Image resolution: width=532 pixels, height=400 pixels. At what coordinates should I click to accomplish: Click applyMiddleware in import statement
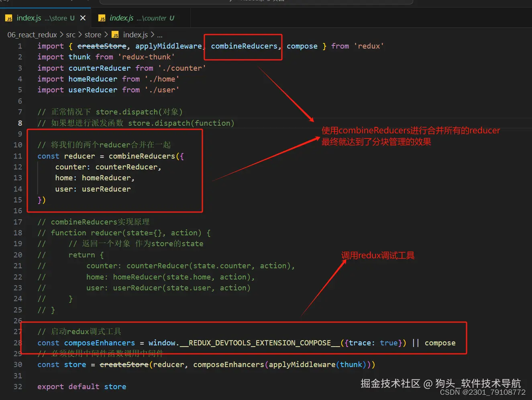click(x=168, y=46)
